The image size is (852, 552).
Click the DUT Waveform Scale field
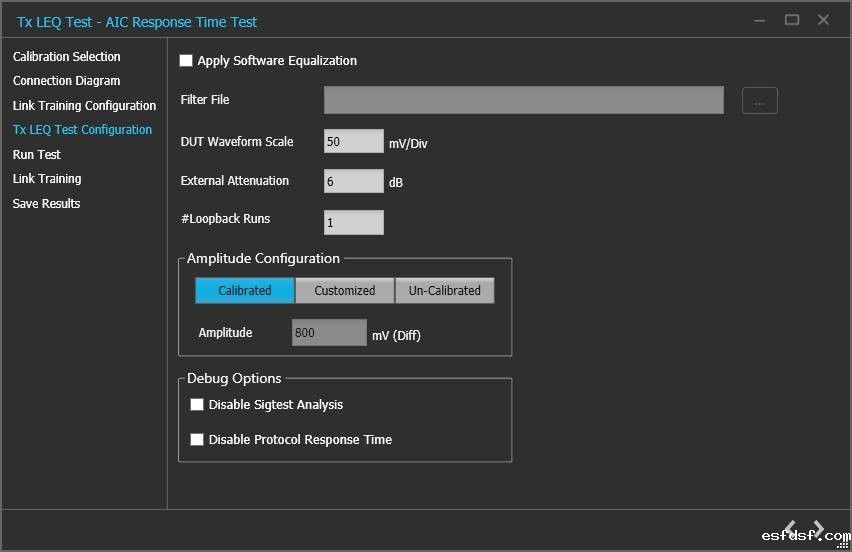click(x=353, y=142)
